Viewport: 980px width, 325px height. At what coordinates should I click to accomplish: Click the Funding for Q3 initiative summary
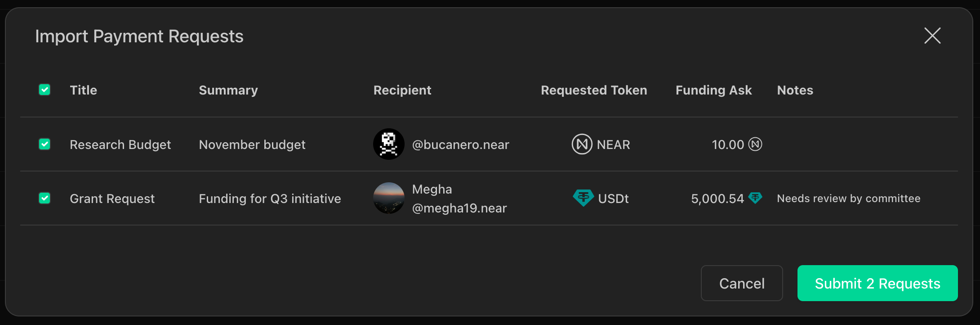click(x=270, y=199)
